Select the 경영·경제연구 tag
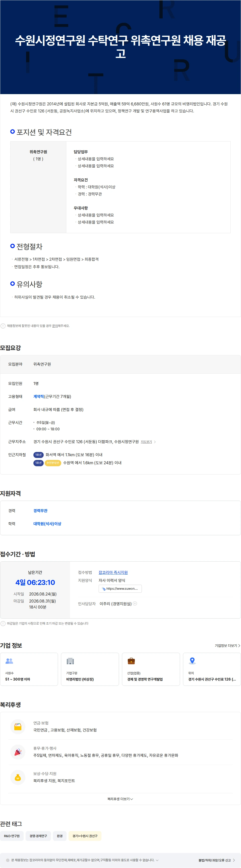241x868 pixels. 38,836
